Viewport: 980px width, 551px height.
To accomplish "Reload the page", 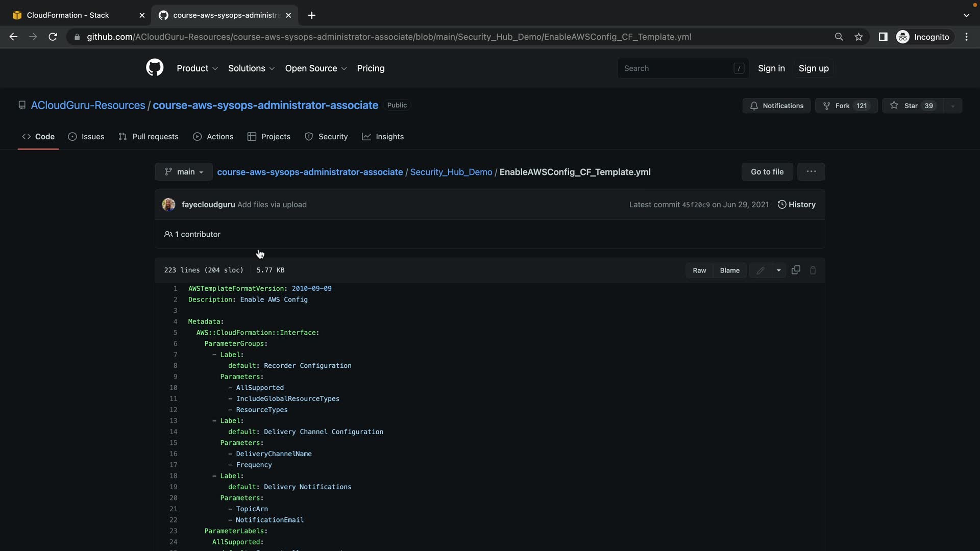I will point(53,37).
